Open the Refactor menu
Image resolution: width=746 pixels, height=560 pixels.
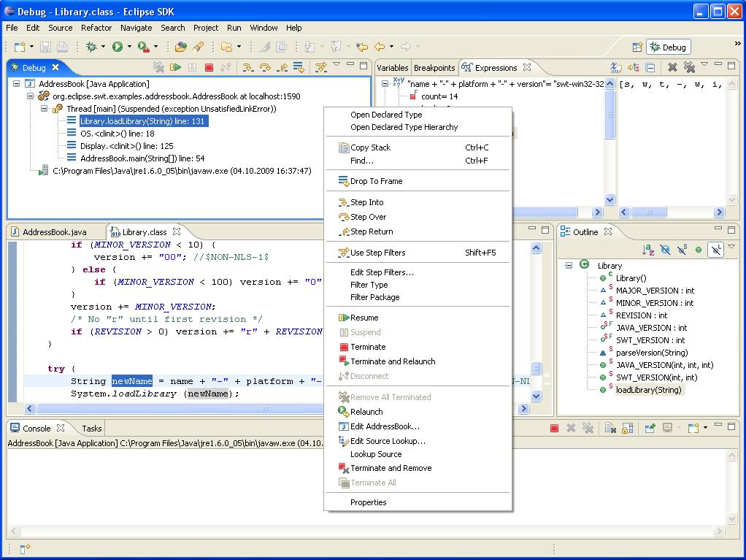(96, 28)
